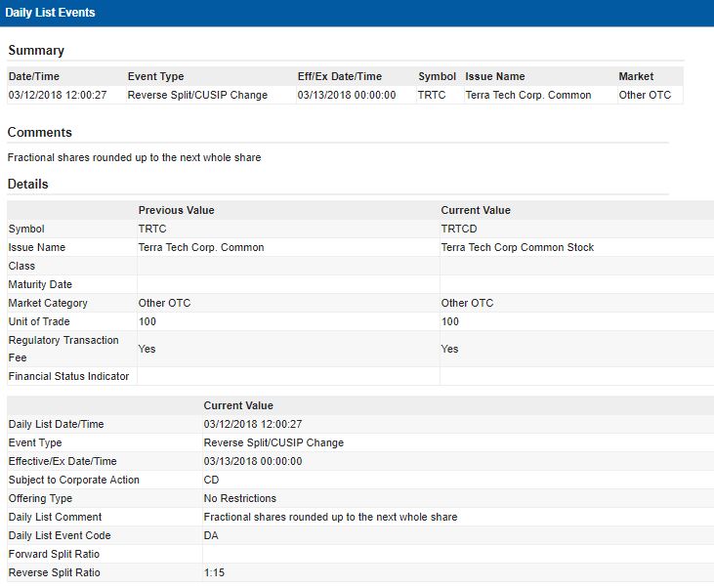This screenshot has width=714, height=588.
Task: Click the Unit of Trade row label
Action: click(x=39, y=321)
